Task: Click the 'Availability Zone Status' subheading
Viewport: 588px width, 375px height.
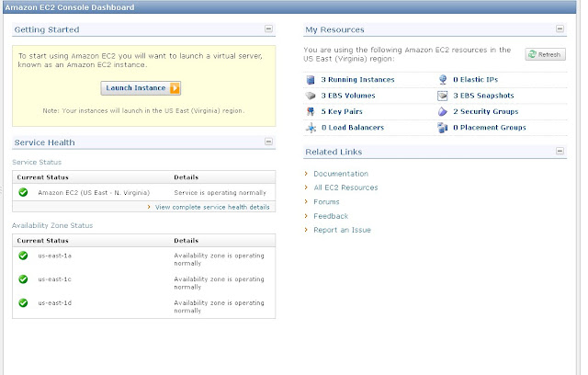Action: tap(52, 225)
